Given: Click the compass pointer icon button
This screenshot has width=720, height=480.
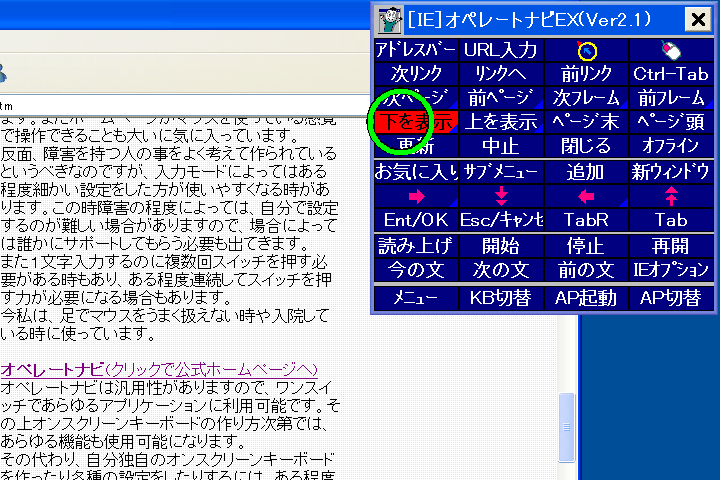Looking at the screenshot, I should click(586, 50).
